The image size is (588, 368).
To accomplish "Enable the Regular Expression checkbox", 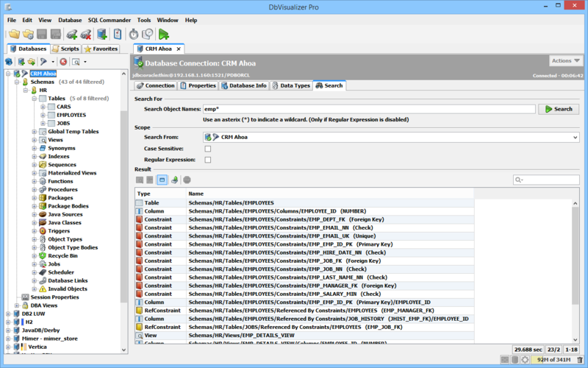I will [x=208, y=160].
